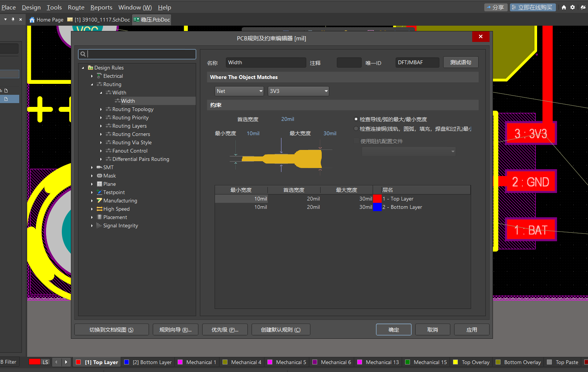588x372 pixels.
Task: Click the High Speed rules icon
Action: click(99, 209)
